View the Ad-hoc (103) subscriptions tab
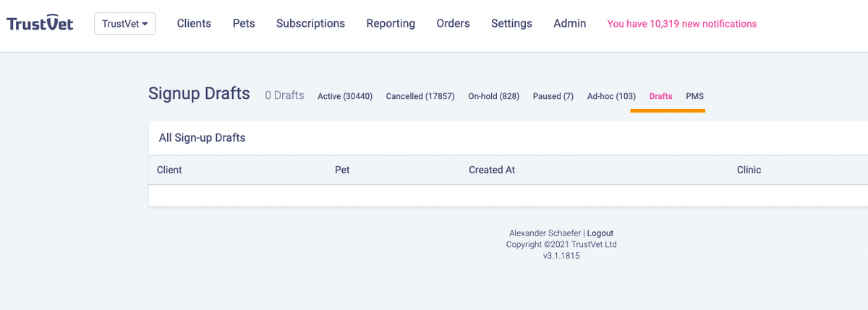 (611, 96)
